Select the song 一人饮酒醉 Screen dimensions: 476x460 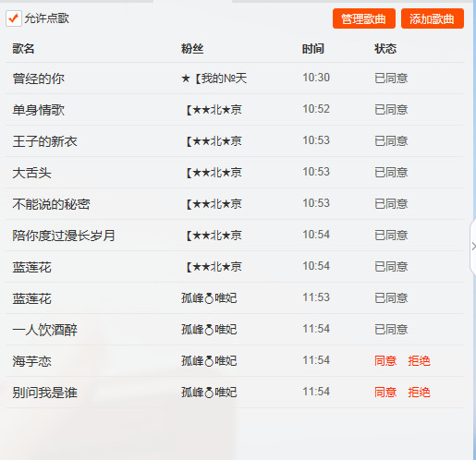click(x=44, y=330)
